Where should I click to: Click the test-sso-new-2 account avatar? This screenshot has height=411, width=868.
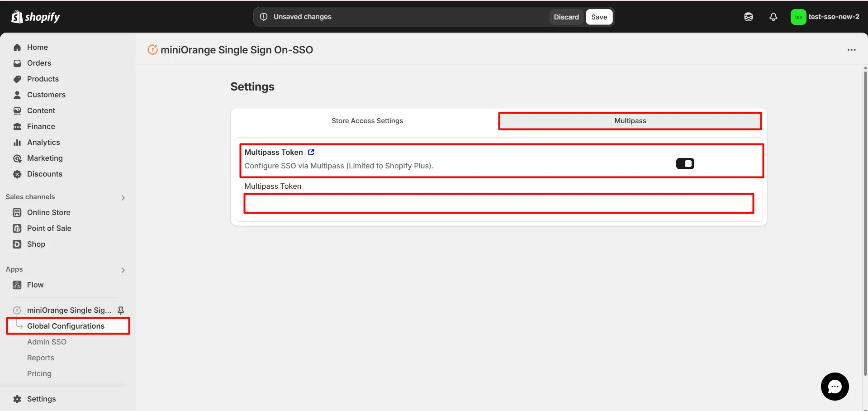(798, 17)
